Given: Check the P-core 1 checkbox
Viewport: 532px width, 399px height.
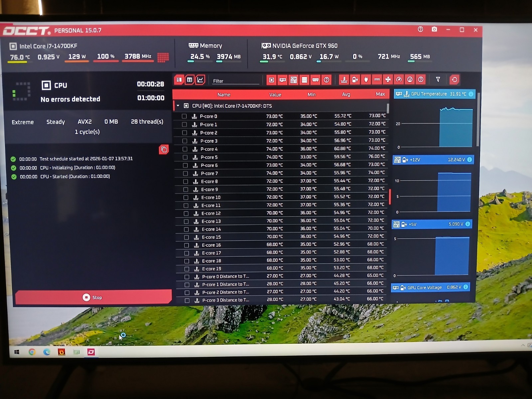Looking at the screenshot, I should tap(184, 124).
